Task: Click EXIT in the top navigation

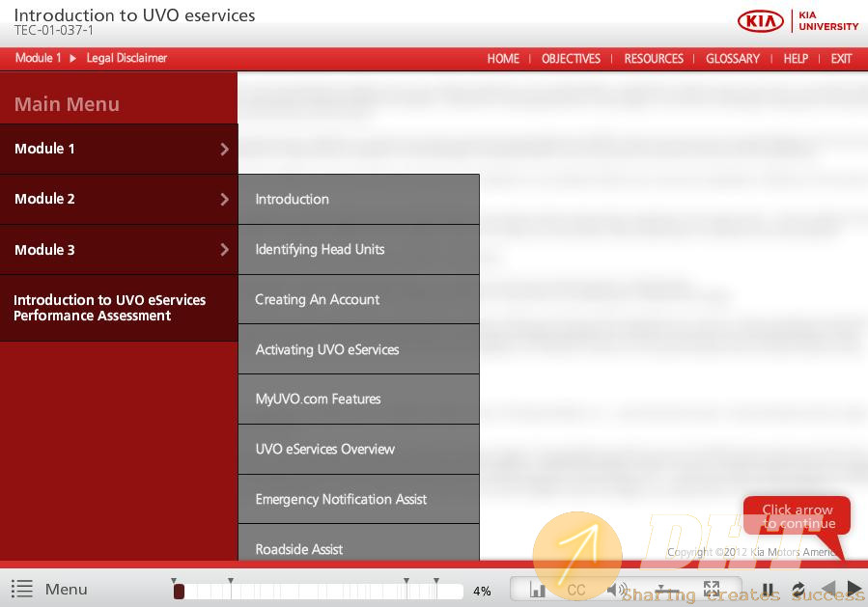Action: pos(841,59)
